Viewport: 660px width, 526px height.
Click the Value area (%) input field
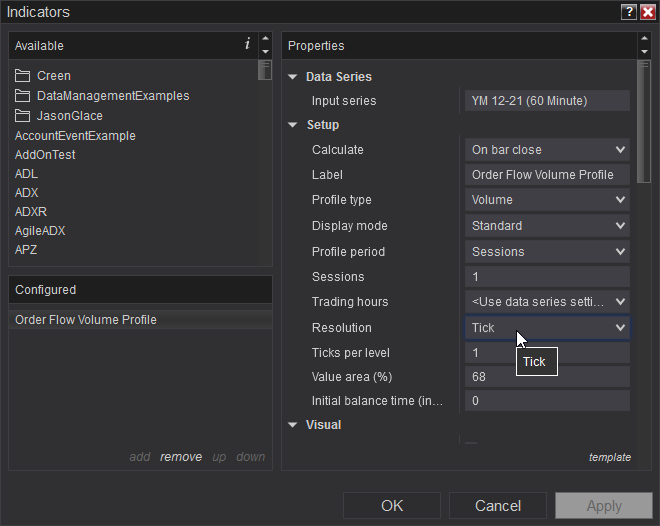point(547,377)
